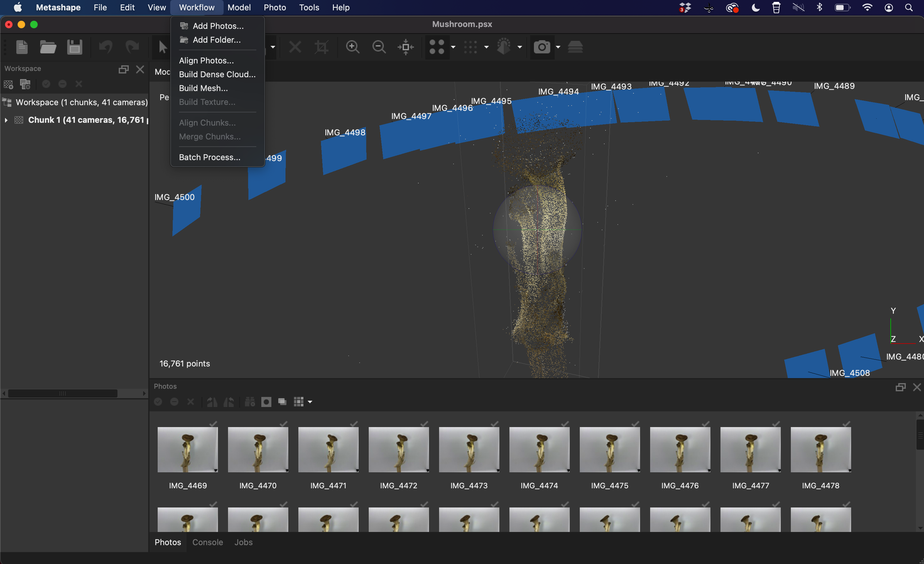Toggle the checkmark on thumbnail IMG_4470
Viewport: 924px width, 564px height.
coord(284,424)
